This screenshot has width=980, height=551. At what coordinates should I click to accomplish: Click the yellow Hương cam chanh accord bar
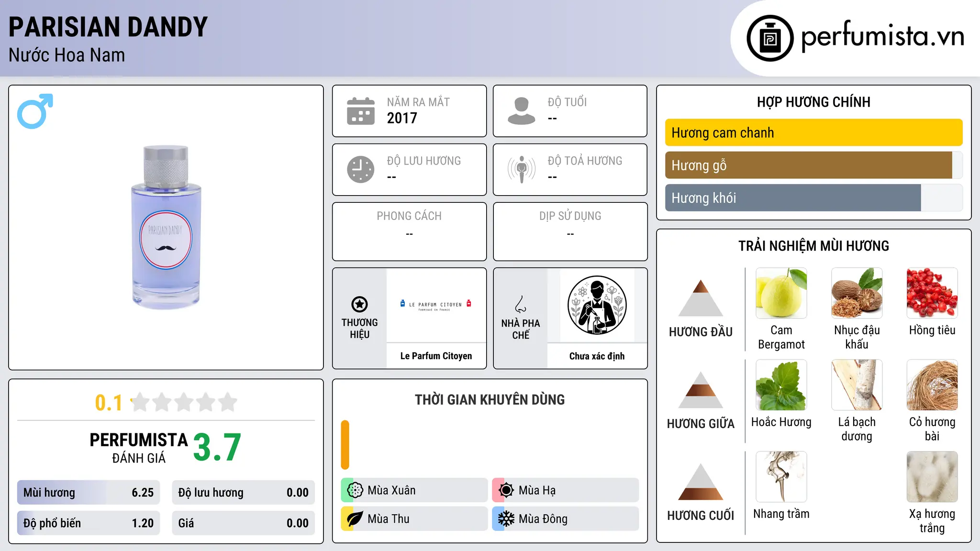[814, 132]
